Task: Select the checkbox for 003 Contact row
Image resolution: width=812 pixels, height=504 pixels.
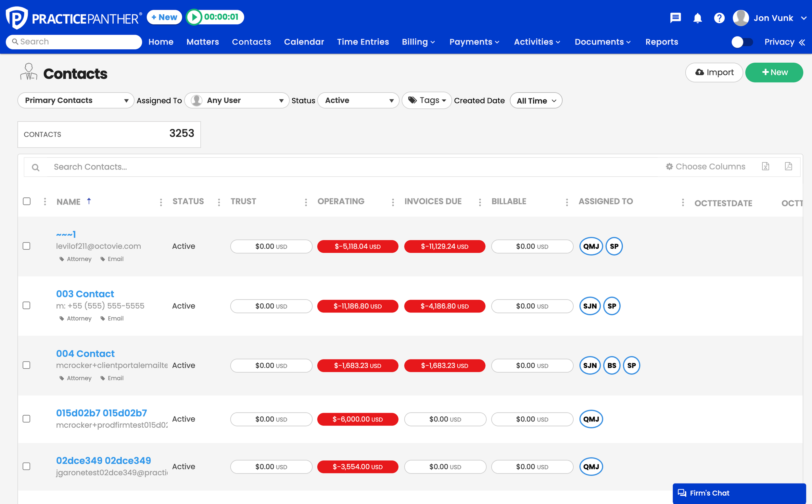Action: tap(27, 305)
